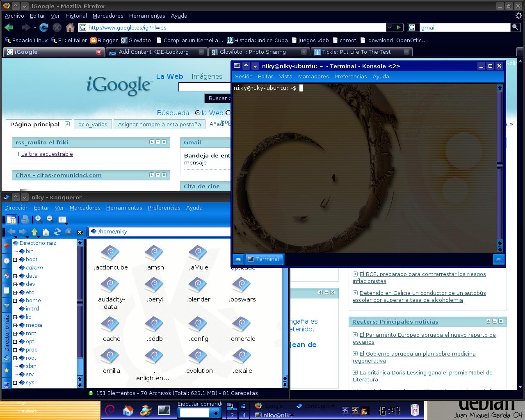The image size is (525, 420).
Task: Reload the page in Firefox
Action: click(44, 27)
